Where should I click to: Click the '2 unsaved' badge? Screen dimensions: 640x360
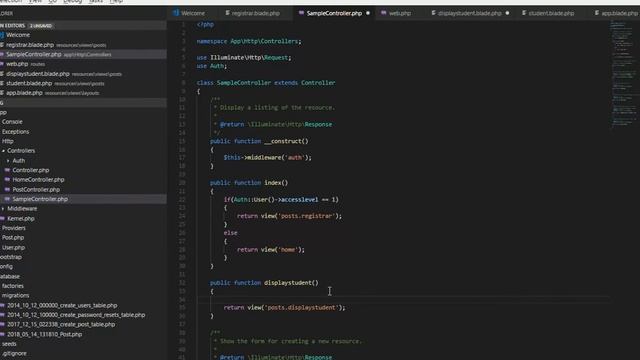coord(41,26)
